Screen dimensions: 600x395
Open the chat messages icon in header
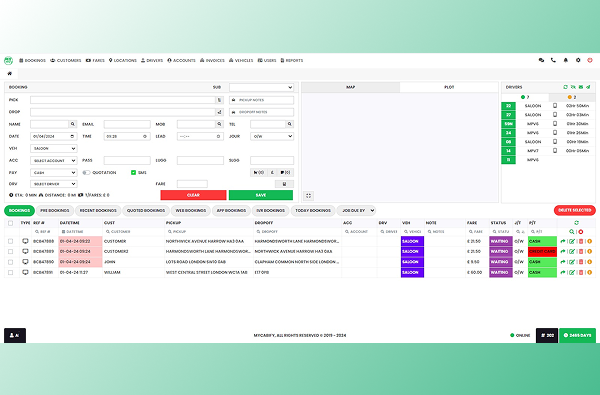[541, 60]
